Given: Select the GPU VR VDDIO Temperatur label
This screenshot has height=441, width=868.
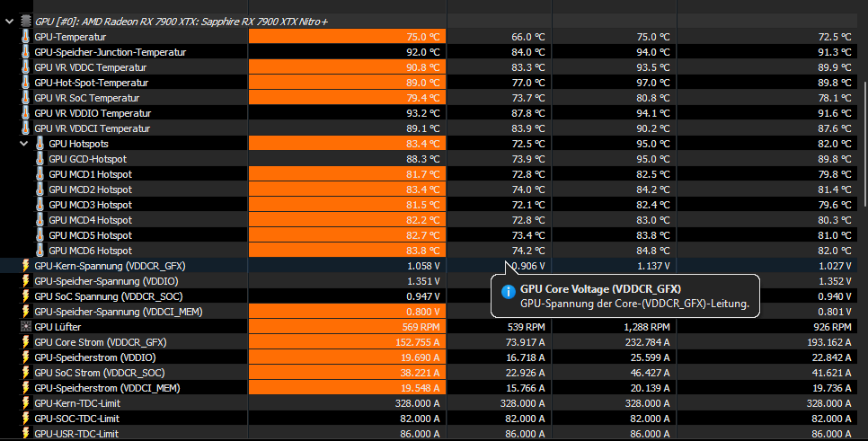Looking at the screenshot, I should click(93, 113).
